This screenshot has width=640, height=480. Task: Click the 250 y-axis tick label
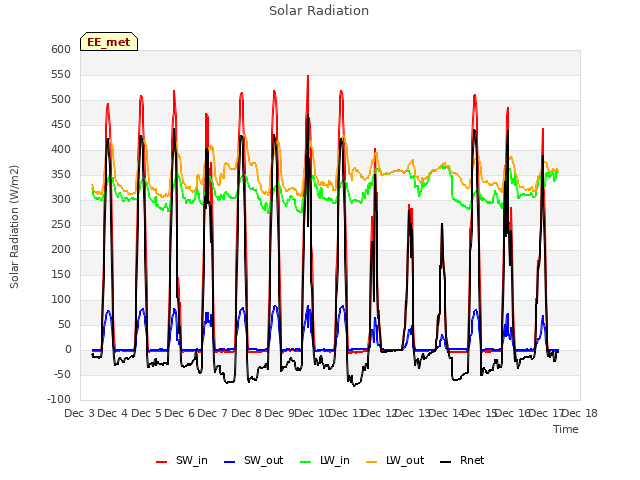click(x=61, y=224)
